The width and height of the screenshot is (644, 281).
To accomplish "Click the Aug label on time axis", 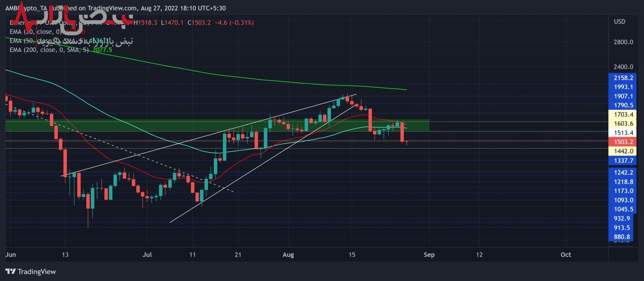I will tap(288, 255).
